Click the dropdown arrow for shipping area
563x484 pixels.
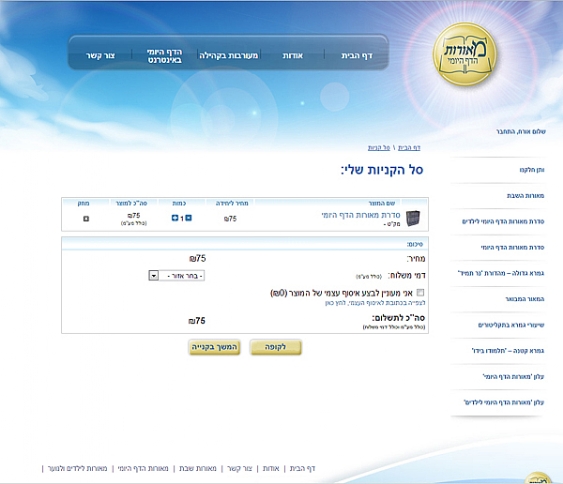pyautogui.click(x=154, y=276)
